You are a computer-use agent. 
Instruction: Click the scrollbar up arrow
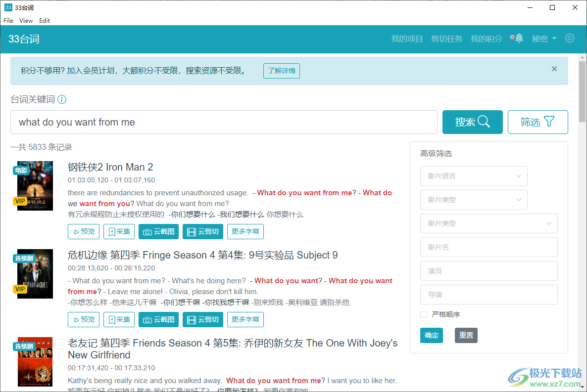pos(582,58)
